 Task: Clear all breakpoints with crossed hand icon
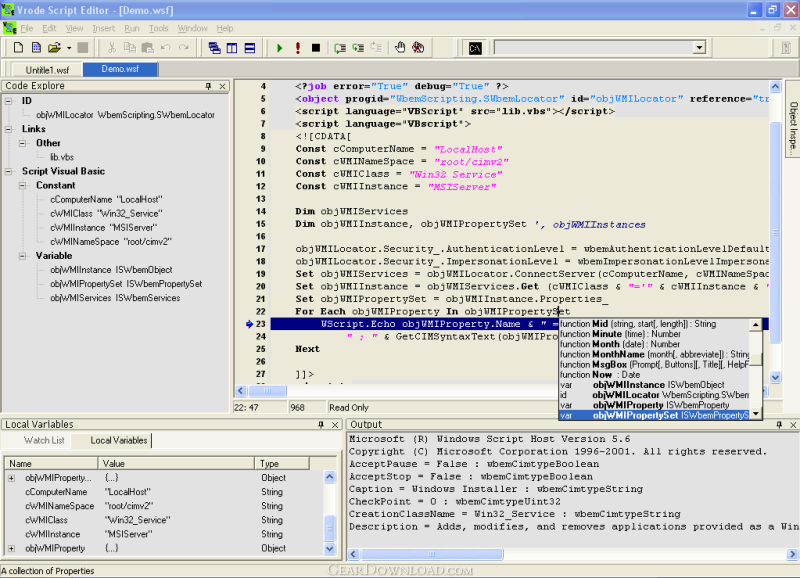(x=418, y=48)
